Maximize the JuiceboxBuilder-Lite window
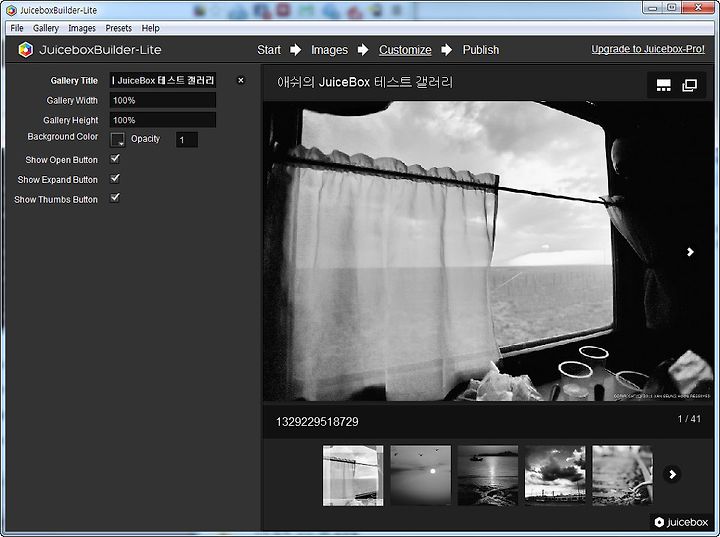Viewport: 720px width, 537px height. click(671, 8)
